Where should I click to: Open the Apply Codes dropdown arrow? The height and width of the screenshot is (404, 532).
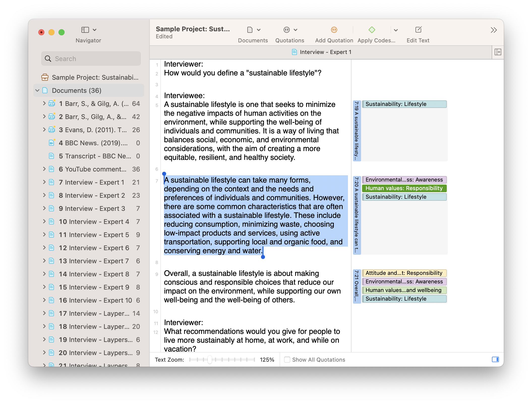click(396, 30)
